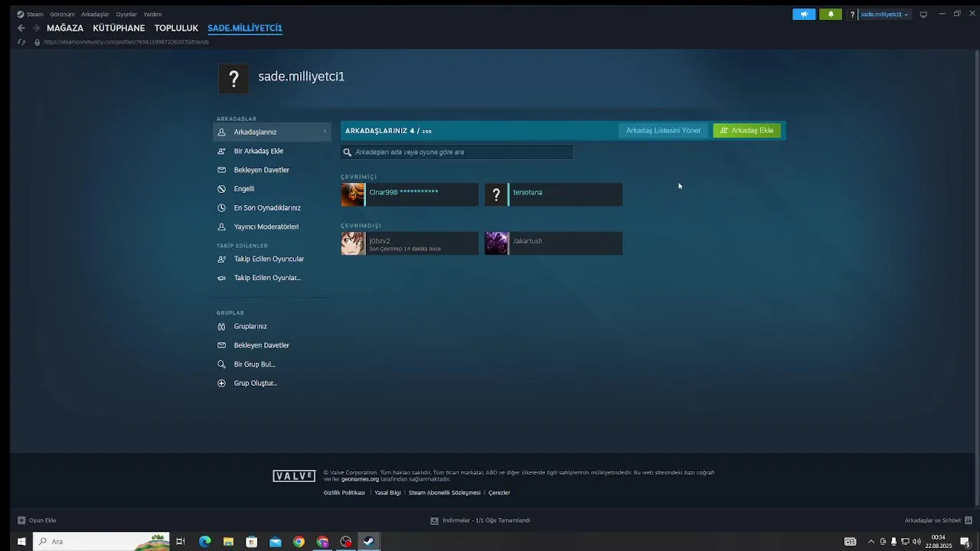
Task: Click the Steam taskbar icon
Action: pos(369,542)
